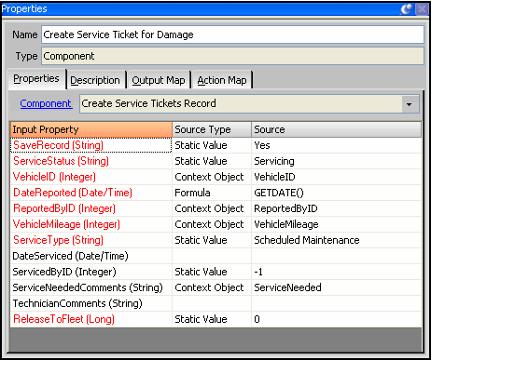Open the Output Map tab
Screen dimensions: 528x372
click(x=158, y=80)
